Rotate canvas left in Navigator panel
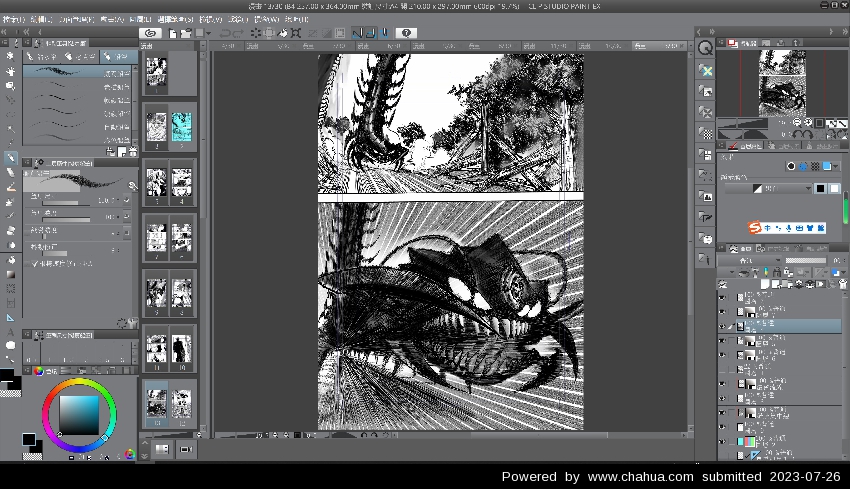The width and height of the screenshot is (850, 489). 796,134
